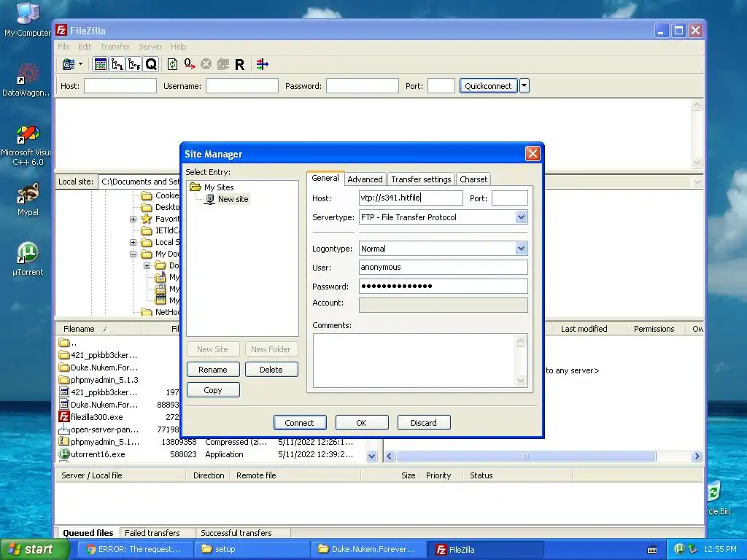Image resolution: width=747 pixels, height=560 pixels.
Task: Click the Filename column header
Action: click(98, 329)
